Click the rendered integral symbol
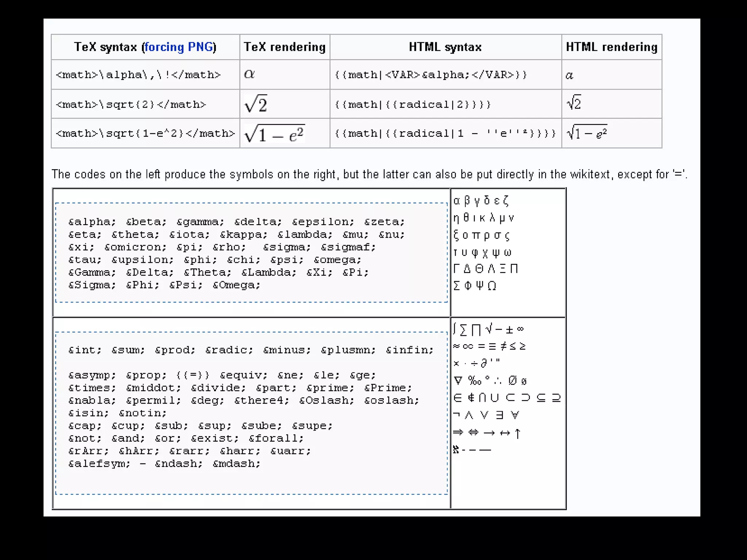The image size is (747, 560). click(454, 328)
